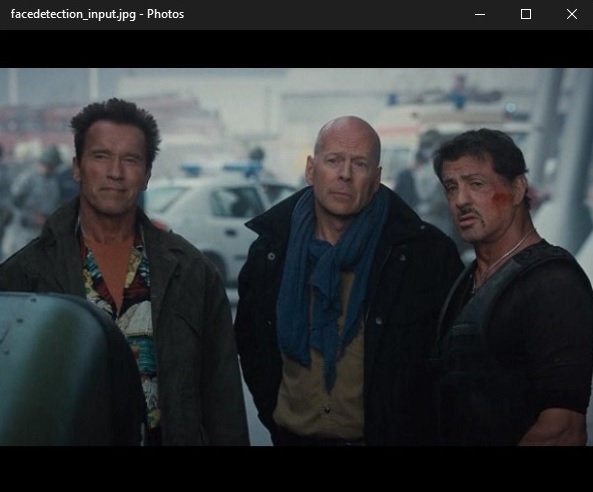Screen dimensions: 593x492
Task: Click the face of the bald man
Action: pyautogui.click(x=343, y=168)
